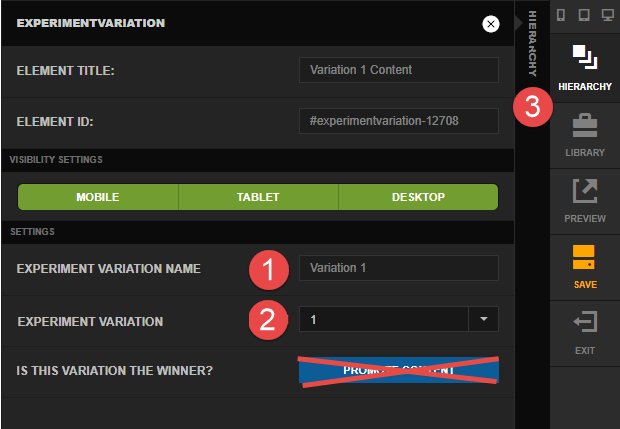Click the orange Save button
The height and width of the screenshot is (429, 620).
point(585,268)
